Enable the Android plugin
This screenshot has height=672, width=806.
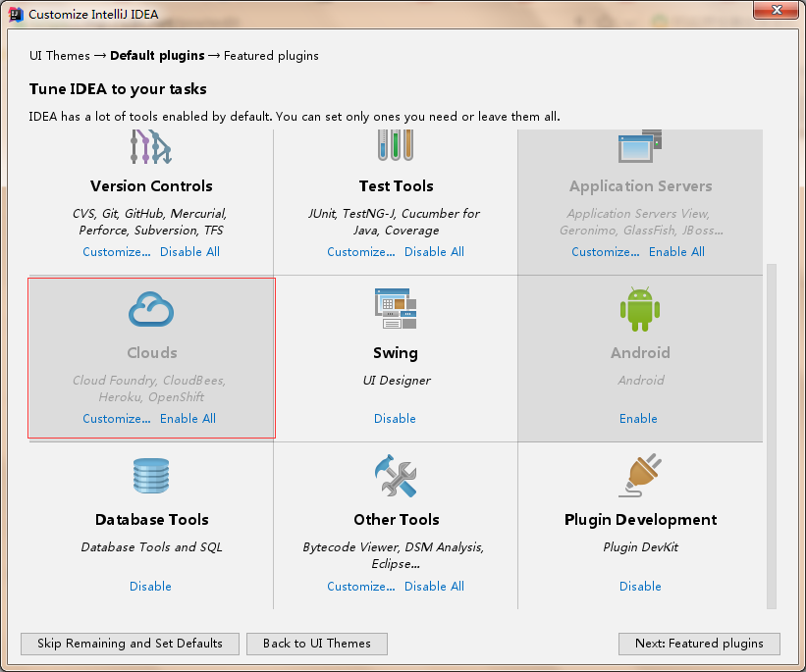point(638,419)
